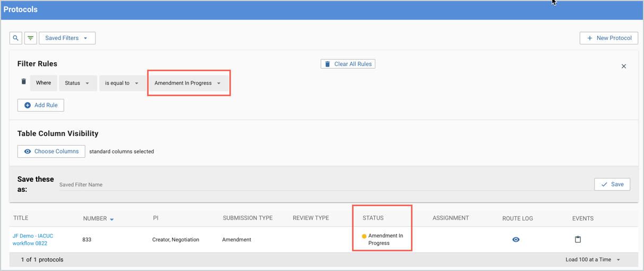This screenshot has height=271, width=644.
Task: Click the NUMBER column sort arrow
Action: point(112,219)
